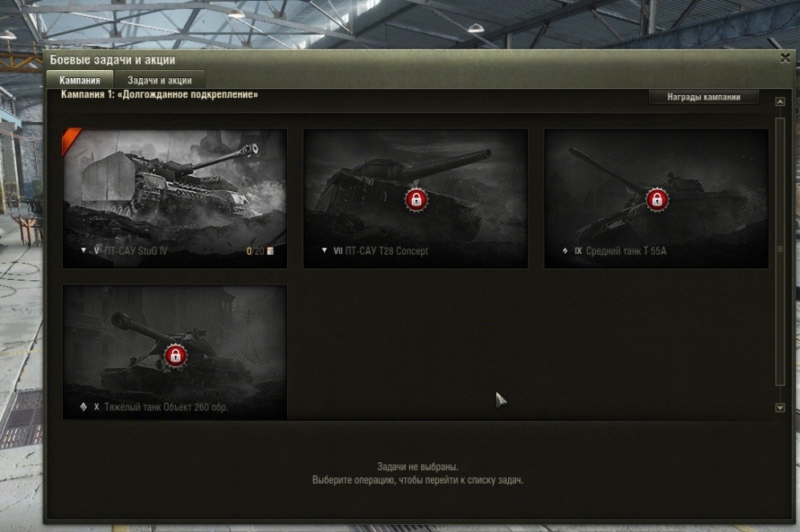Select the Средний танк T-55A operation
The width and height of the screenshot is (800, 532).
pos(656,198)
